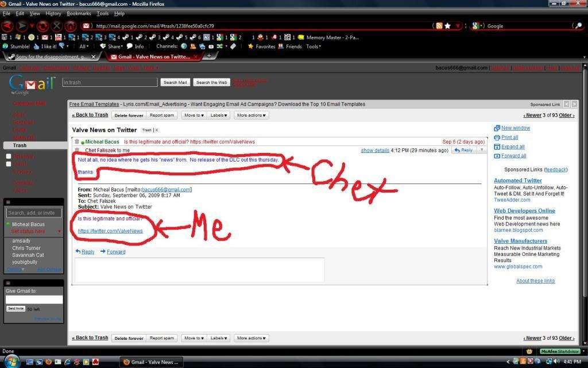
Task: Click the chat 'Search, add, or invite' field
Action: pos(34,213)
